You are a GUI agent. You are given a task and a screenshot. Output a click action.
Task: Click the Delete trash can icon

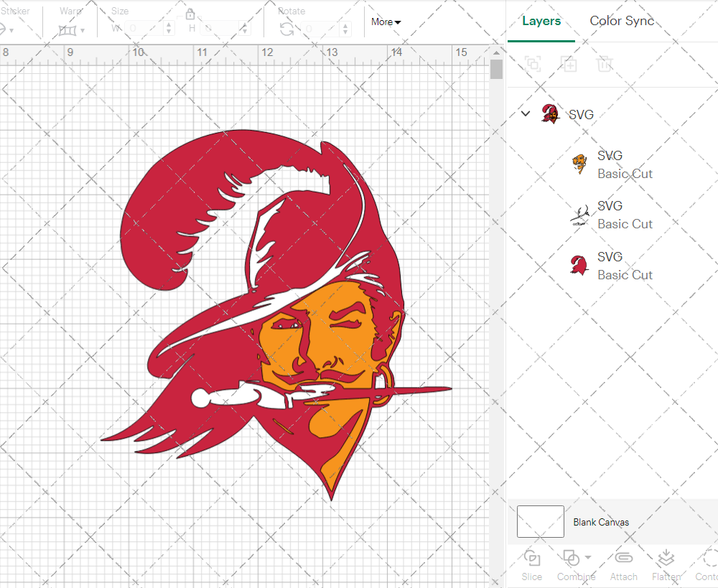click(x=605, y=64)
